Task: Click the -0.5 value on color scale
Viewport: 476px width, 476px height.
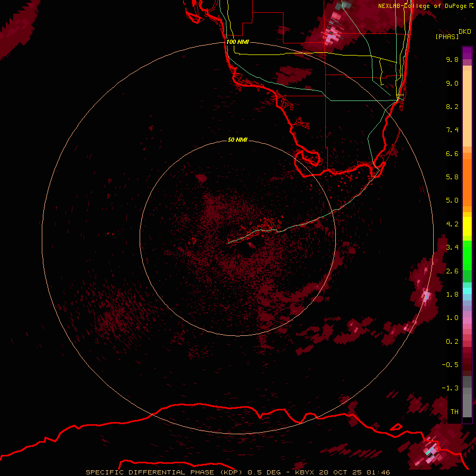Action: [x=450, y=365]
